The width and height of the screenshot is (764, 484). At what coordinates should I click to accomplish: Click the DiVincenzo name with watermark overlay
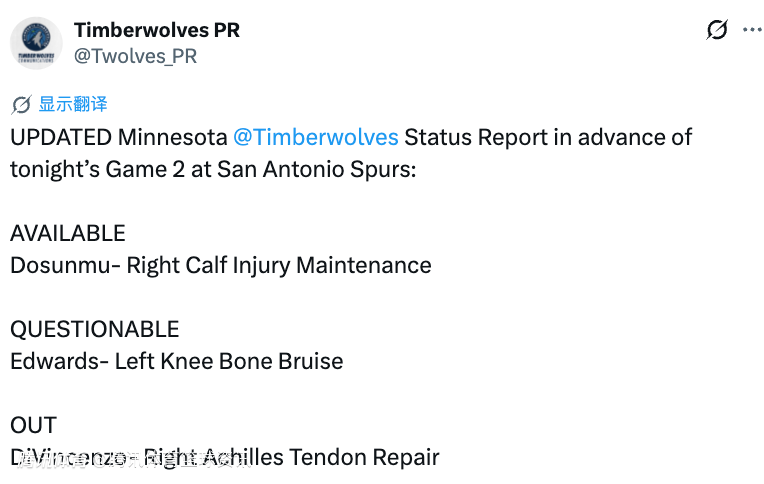pyautogui.click(x=69, y=458)
